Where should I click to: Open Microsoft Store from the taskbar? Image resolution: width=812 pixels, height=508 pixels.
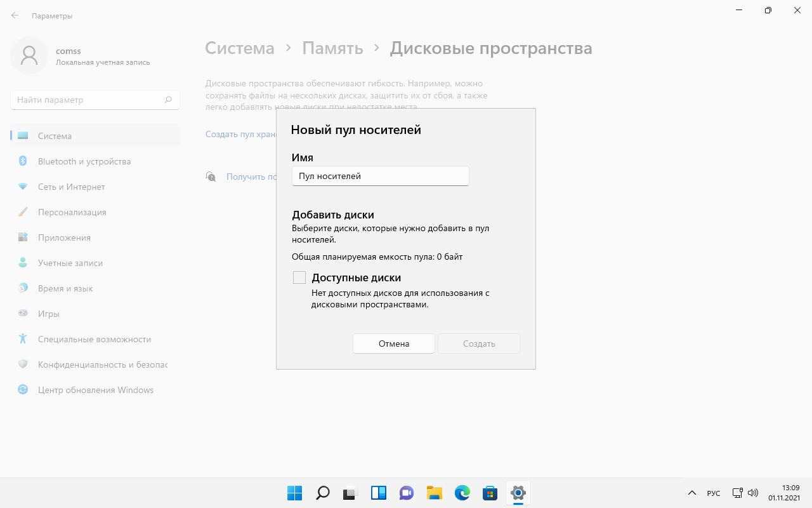[490, 493]
